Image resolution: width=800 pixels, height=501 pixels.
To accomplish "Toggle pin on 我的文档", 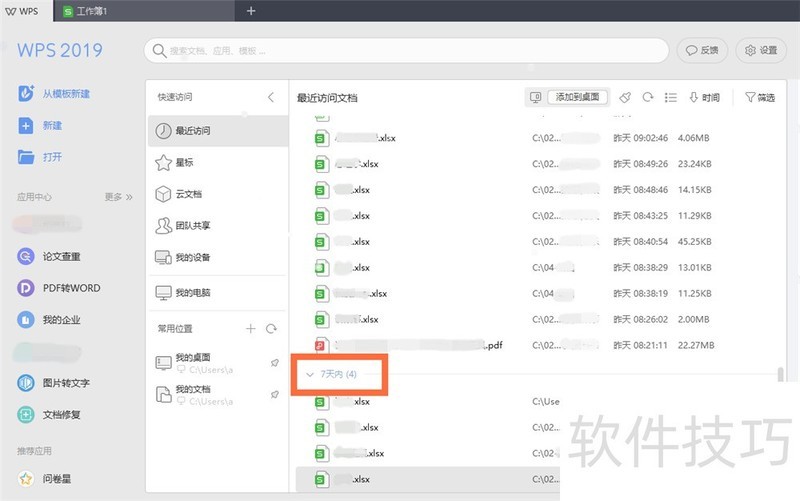I will pyautogui.click(x=274, y=394).
